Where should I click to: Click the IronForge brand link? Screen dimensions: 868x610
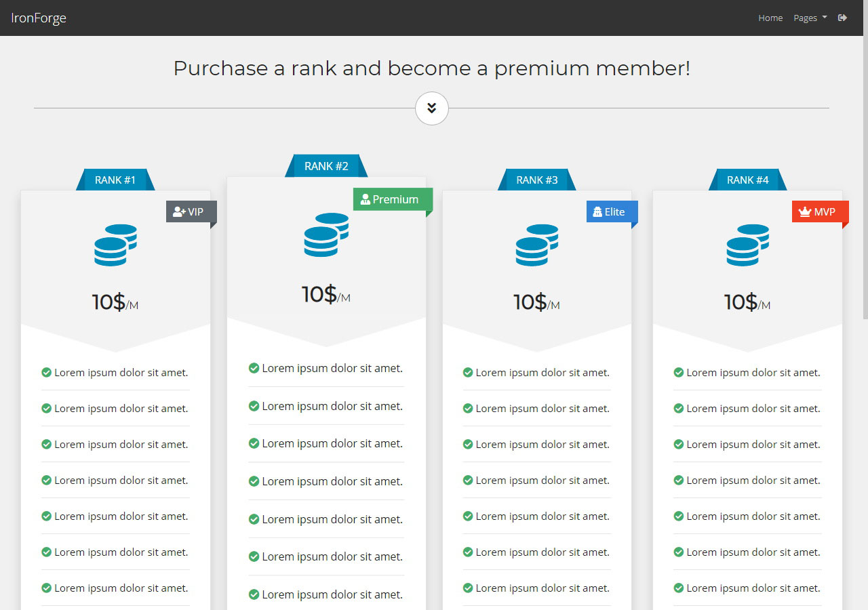(39, 18)
